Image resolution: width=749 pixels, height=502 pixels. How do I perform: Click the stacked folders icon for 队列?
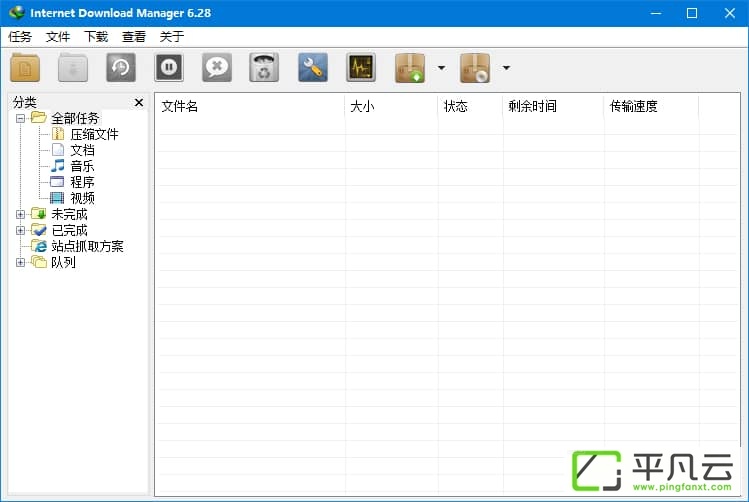tap(39, 262)
